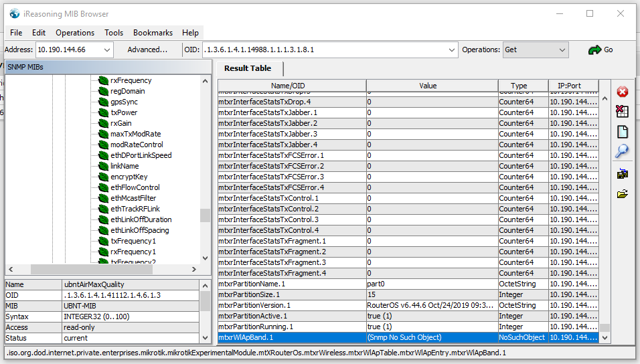Click the leaf icon beside modRateControl
Viewport: 640px width, 364px height.
(104, 145)
